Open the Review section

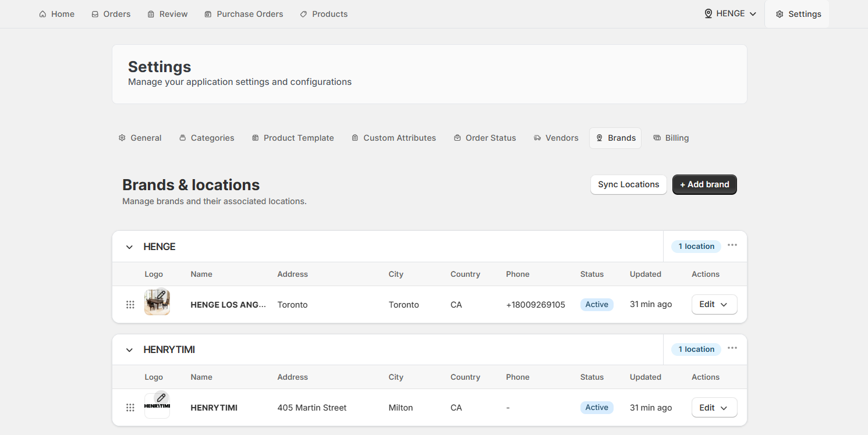point(167,14)
